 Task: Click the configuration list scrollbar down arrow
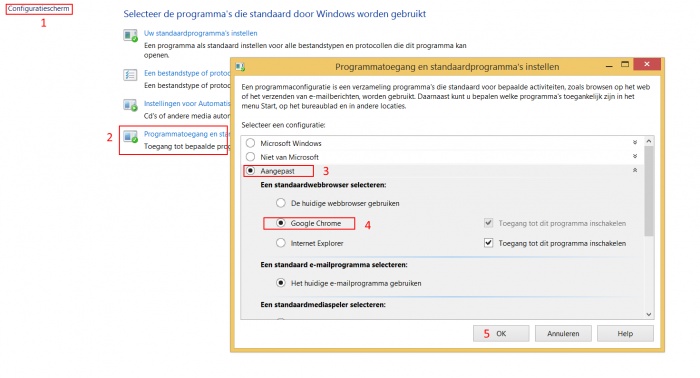pos(649,314)
